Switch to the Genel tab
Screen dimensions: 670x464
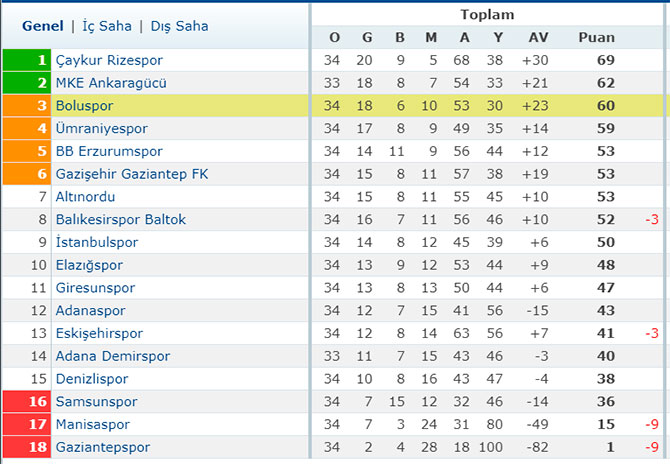click(x=43, y=26)
